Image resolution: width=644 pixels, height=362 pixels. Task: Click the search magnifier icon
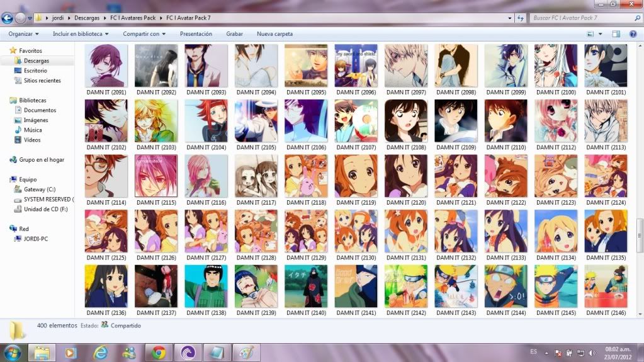(637, 18)
